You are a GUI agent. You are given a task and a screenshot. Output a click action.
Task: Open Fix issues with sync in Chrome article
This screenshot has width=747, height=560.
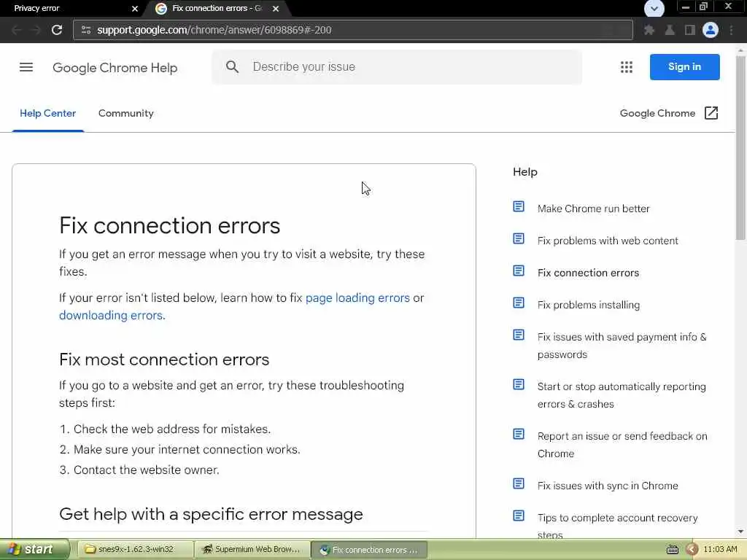(x=608, y=486)
